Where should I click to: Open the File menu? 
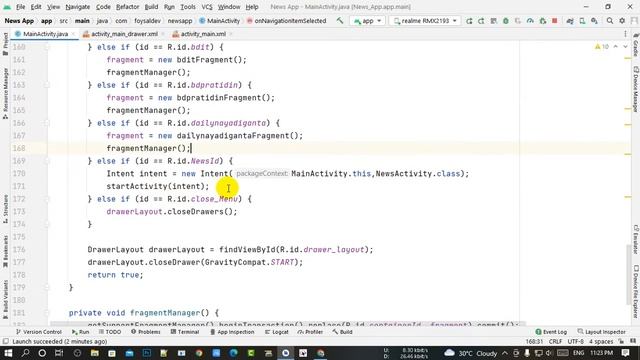[20, 7]
